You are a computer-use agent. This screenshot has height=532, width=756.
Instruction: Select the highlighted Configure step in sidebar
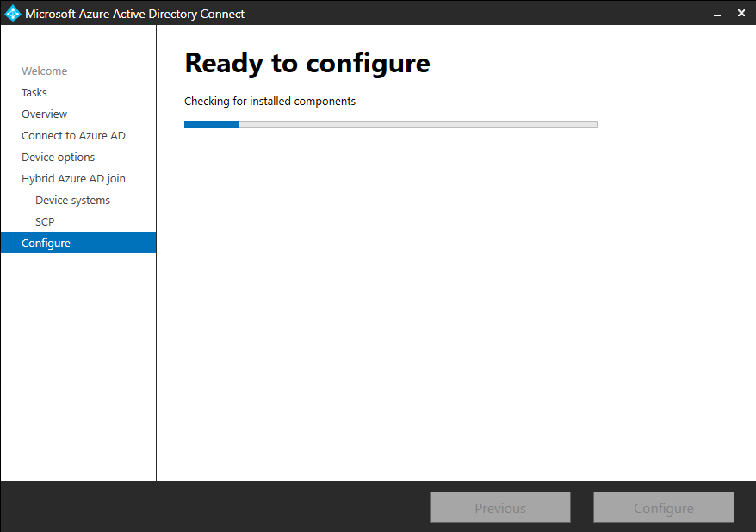pyautogui.click(x=78, y=243)
